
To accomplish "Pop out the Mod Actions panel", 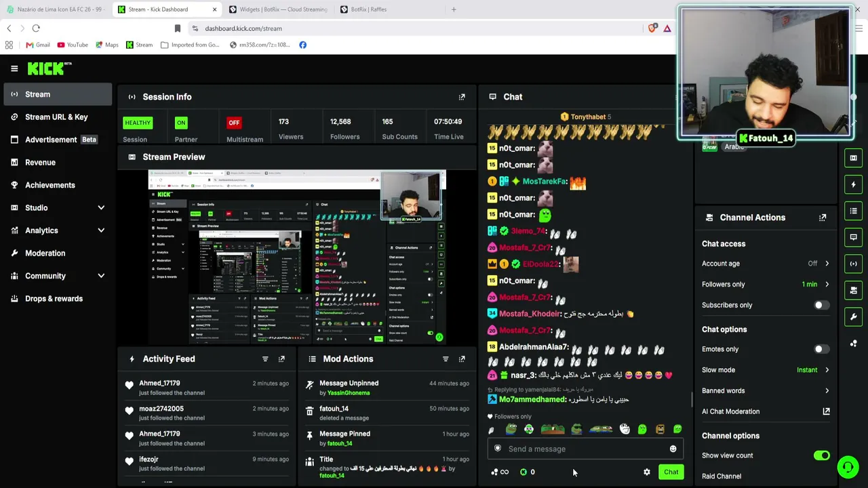I will pyautogui.click(x=462, y=359).
